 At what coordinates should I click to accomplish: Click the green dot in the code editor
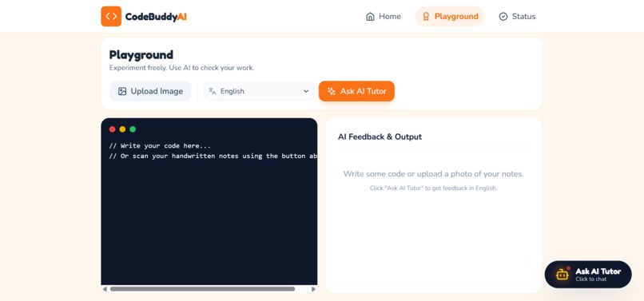pos(133,129)
